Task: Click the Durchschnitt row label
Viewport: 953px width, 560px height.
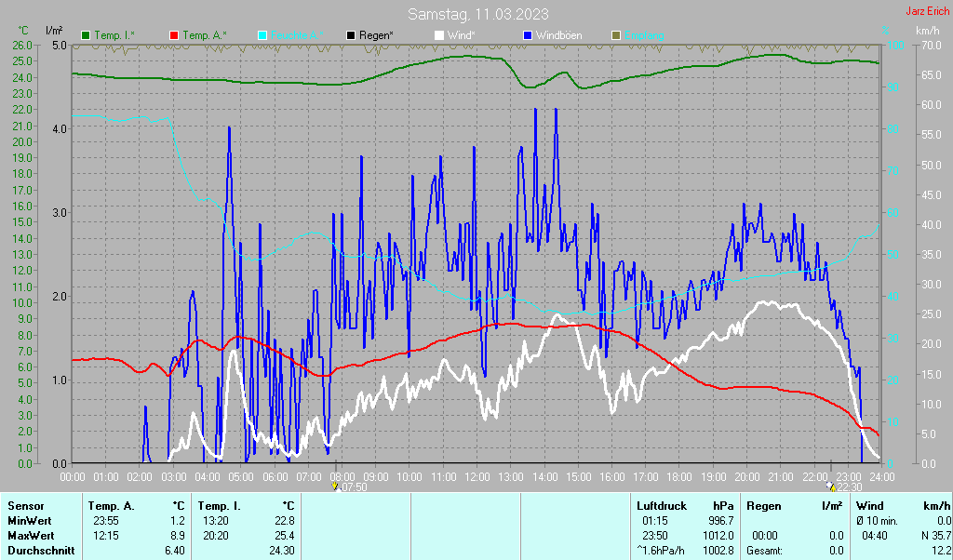Action: click(x=40, y=551)
